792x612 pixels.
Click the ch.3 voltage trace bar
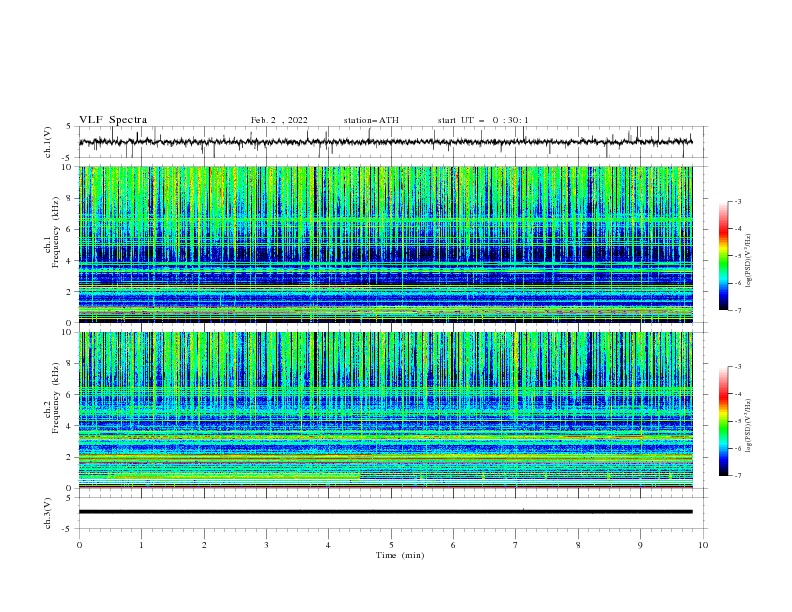385,512
